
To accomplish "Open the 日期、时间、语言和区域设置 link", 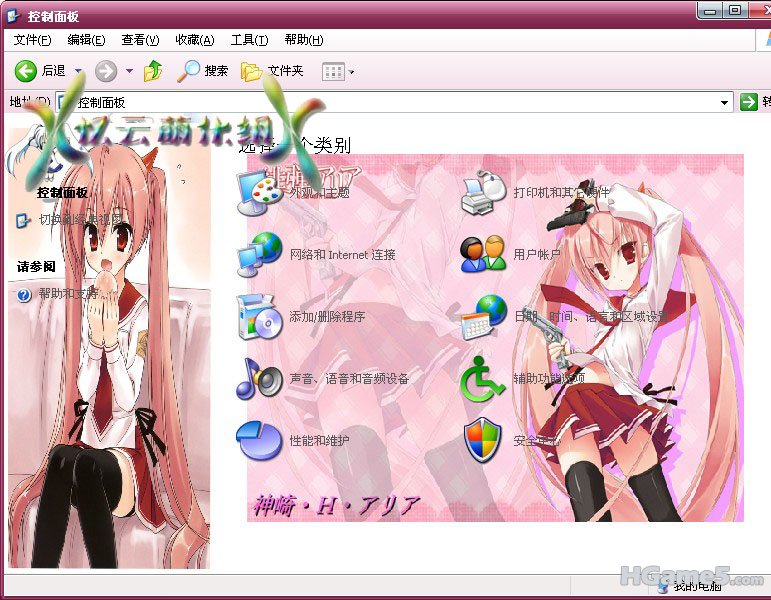I will coord(592,317).
